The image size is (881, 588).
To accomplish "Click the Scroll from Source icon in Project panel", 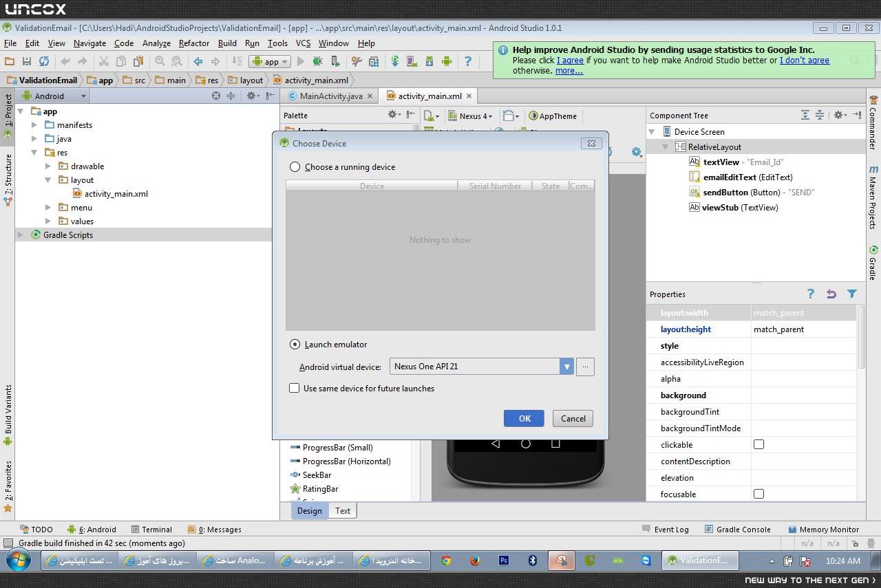I will [216, 96].
